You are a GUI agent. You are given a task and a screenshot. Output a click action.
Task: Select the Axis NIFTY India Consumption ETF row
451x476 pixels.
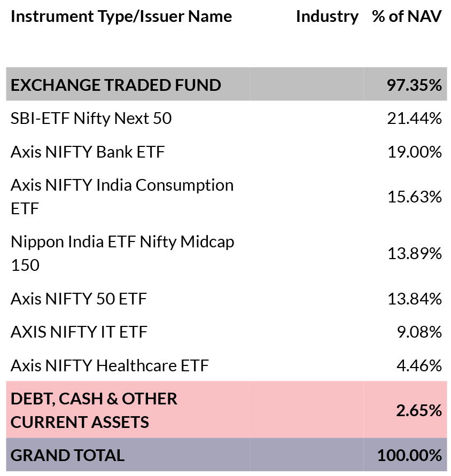[226, 197]
